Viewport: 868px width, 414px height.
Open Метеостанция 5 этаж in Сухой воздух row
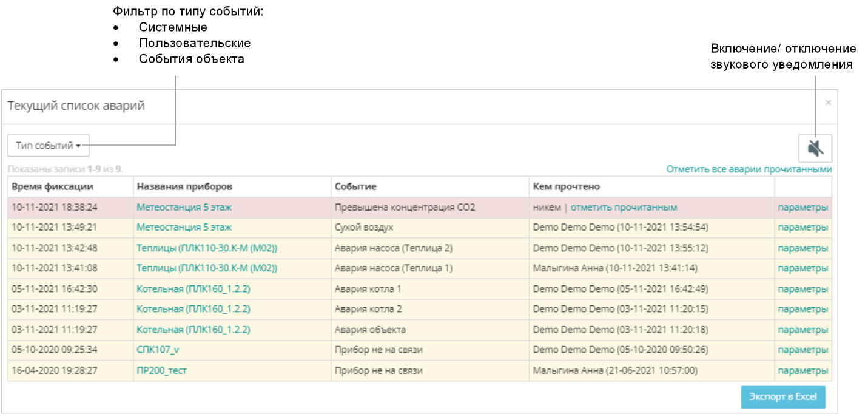[184, 228]
